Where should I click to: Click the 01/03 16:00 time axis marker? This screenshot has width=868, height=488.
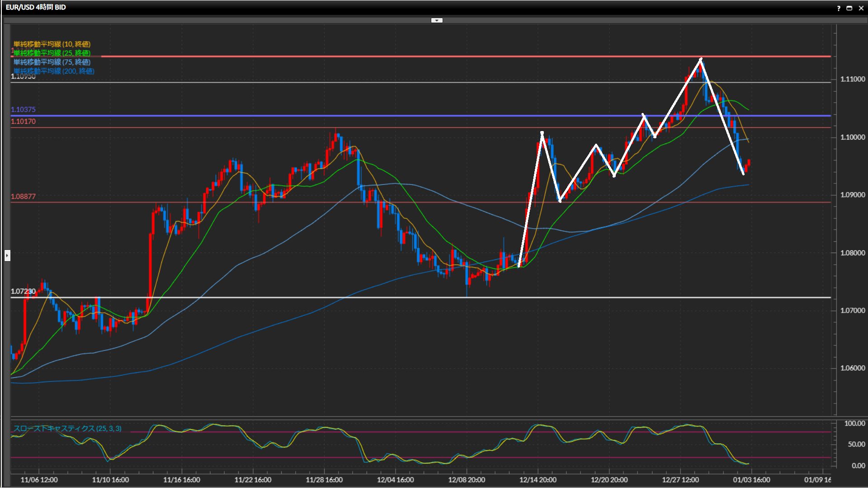[x=751, y=480]
